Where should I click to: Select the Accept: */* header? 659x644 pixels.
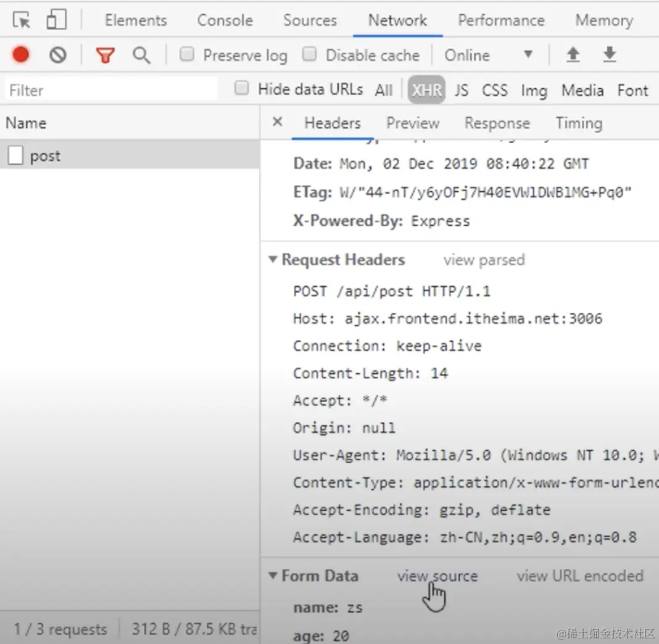pos(340,400)
